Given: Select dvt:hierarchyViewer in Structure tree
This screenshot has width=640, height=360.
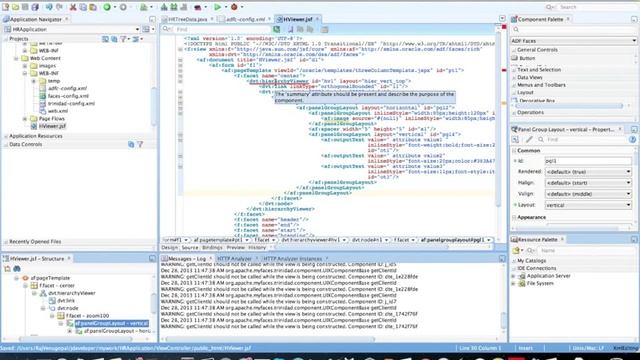Looking at the screenshot, I should coord(72,293).
